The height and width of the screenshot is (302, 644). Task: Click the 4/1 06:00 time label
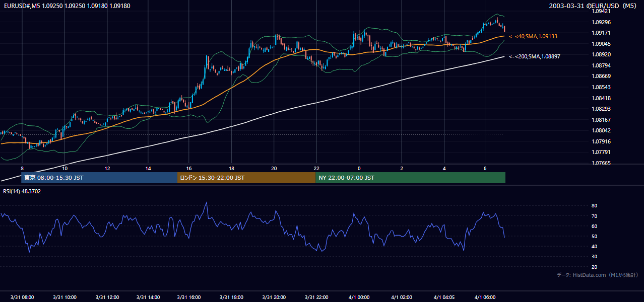(486, 297)
